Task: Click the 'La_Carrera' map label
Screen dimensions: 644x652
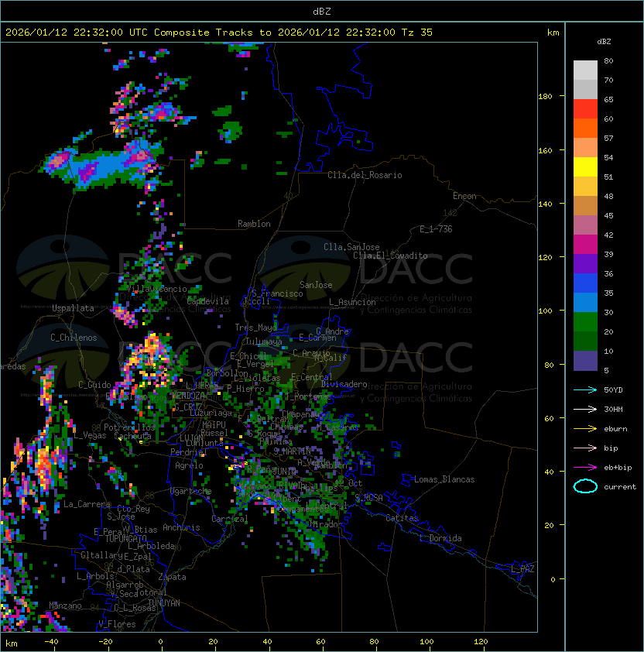Action: (87, 504)
